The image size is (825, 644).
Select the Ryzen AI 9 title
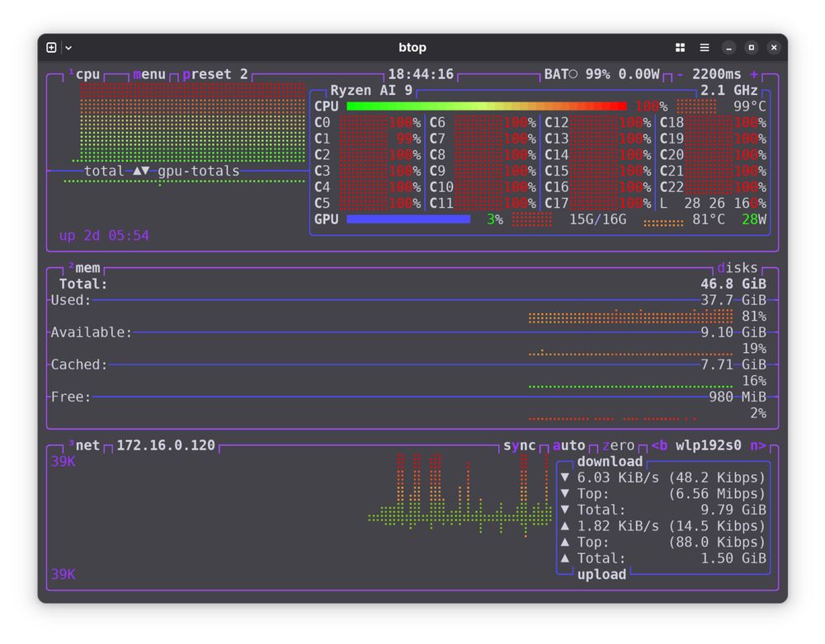click(371, 91)
